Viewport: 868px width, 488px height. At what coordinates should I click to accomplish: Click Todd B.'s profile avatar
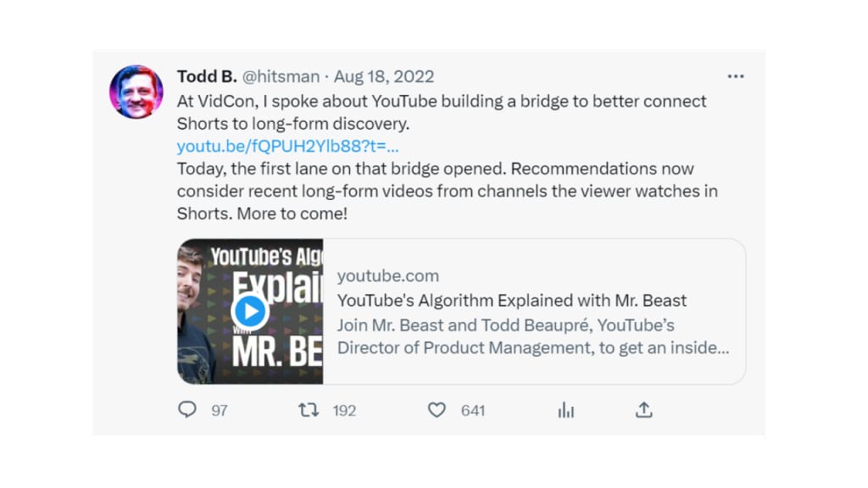tap(136, 91)
